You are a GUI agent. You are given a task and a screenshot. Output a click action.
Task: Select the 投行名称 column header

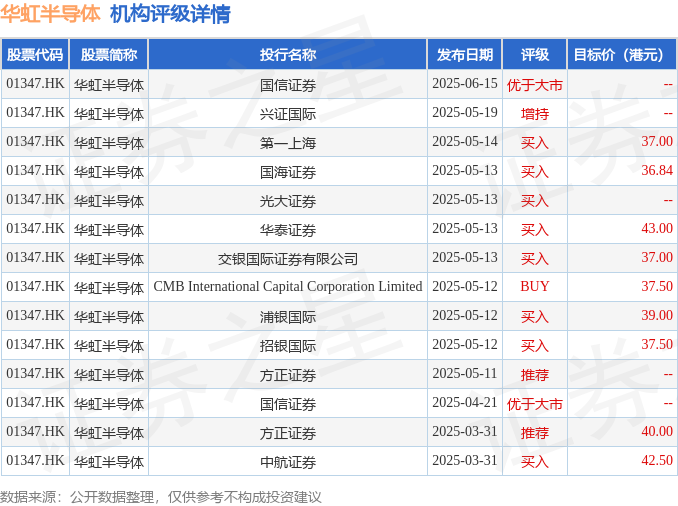coord(288,54)
